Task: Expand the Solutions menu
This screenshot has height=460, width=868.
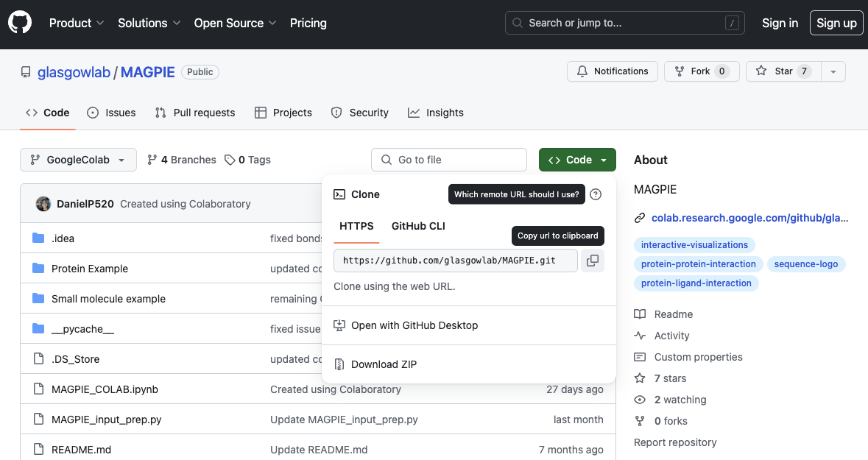Action: pyautogui.click(x=149, y=23)
